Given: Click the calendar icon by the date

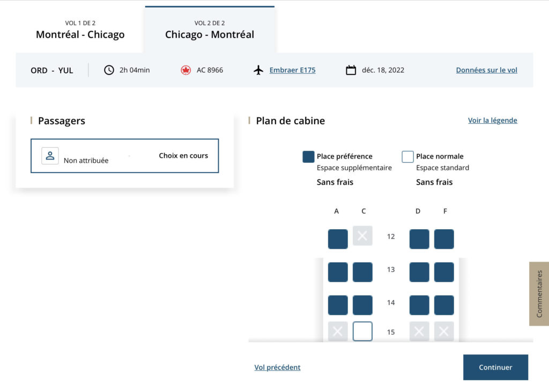Looking at the screenshot, I should coord(351,70).
